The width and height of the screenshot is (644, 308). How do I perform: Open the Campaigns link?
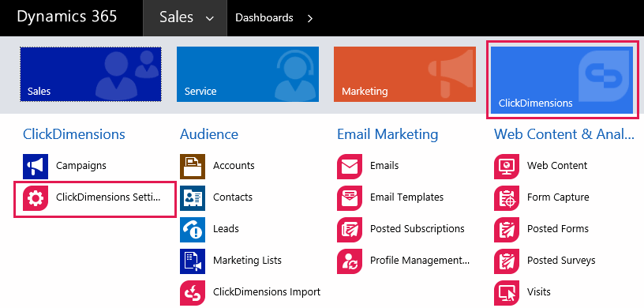[81, 166]
